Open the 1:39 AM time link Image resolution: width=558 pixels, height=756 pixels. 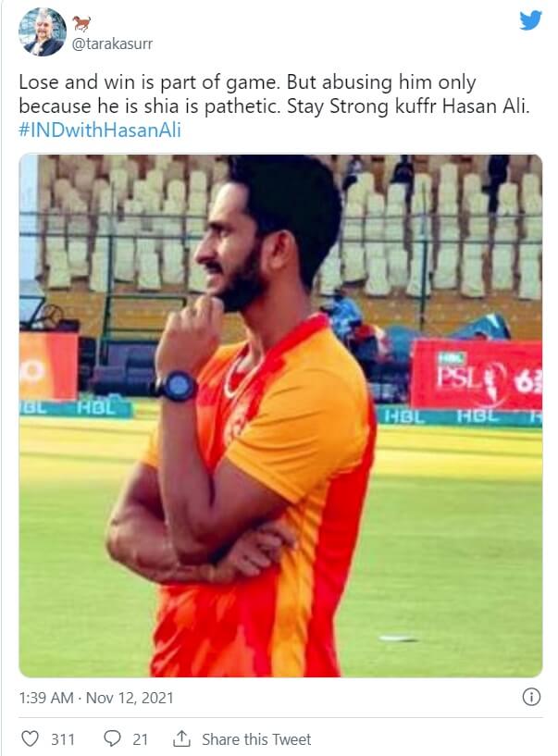coord(46,698)
